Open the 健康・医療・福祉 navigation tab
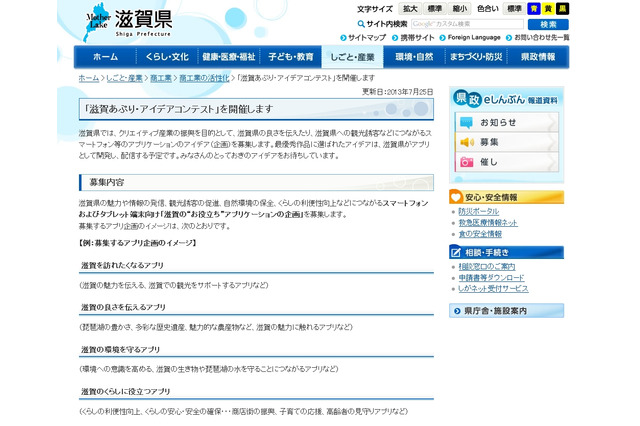The width and height of the screenshot is (640, 426). [229, 57]
